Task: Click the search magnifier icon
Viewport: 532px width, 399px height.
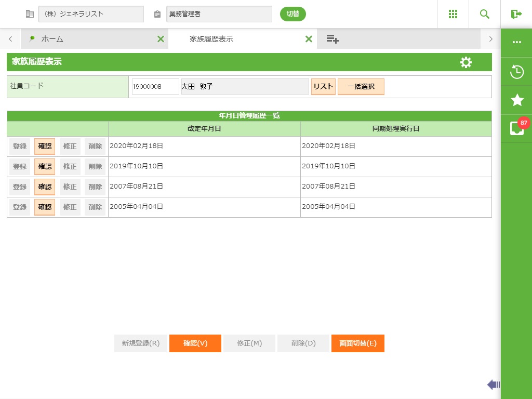Action: (485, 14)
